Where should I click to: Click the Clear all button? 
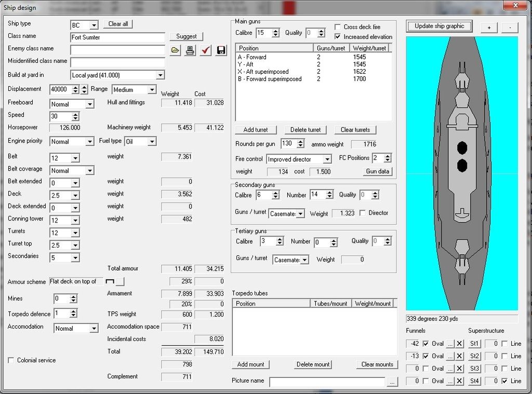tap(118, 24)
